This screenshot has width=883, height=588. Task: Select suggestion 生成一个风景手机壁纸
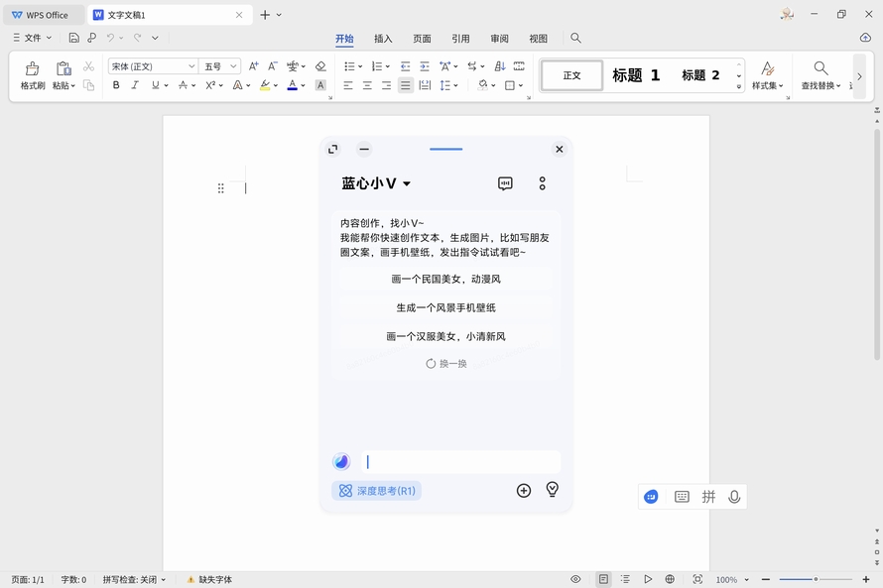coord(446,307)
